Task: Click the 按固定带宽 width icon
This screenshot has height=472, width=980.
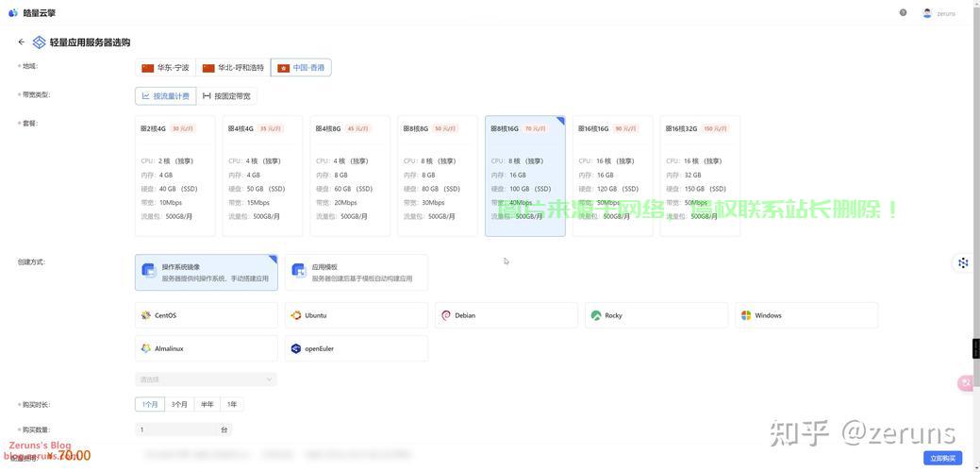Action: click(x=207, y=96)
